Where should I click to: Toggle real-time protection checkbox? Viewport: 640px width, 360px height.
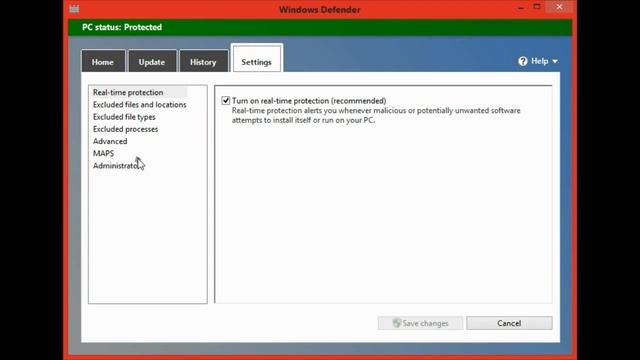point(226,100)
